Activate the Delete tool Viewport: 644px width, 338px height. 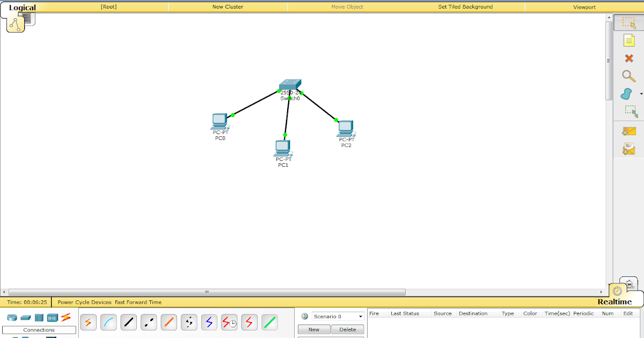[x=628, y=58]
